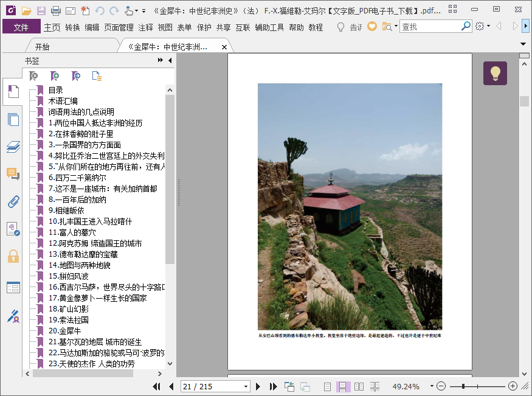This screenshot has height=396, width=532.
Task: Open bookmark 目录
Action: (56, 90)
